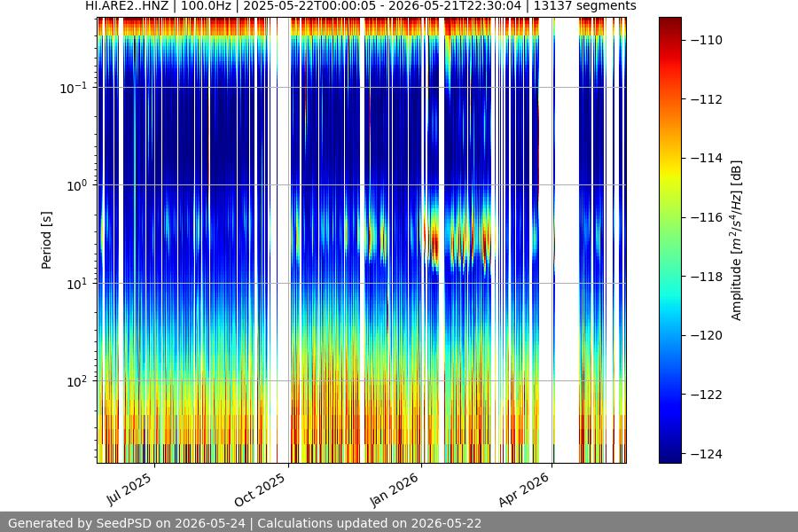The image size is (798, 532).
Task: Click the -112 colorbar tick value
Action: [707, 99]
